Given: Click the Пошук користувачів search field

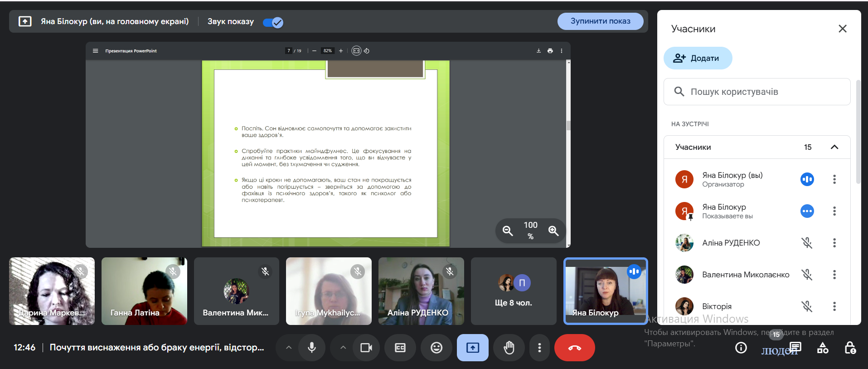Looking at the screenshot, I should (757, 92).
